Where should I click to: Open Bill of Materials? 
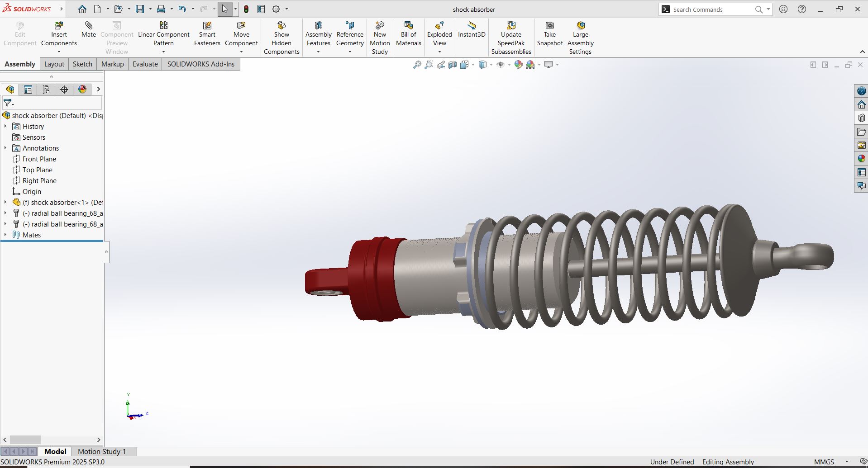click(409, 34)
